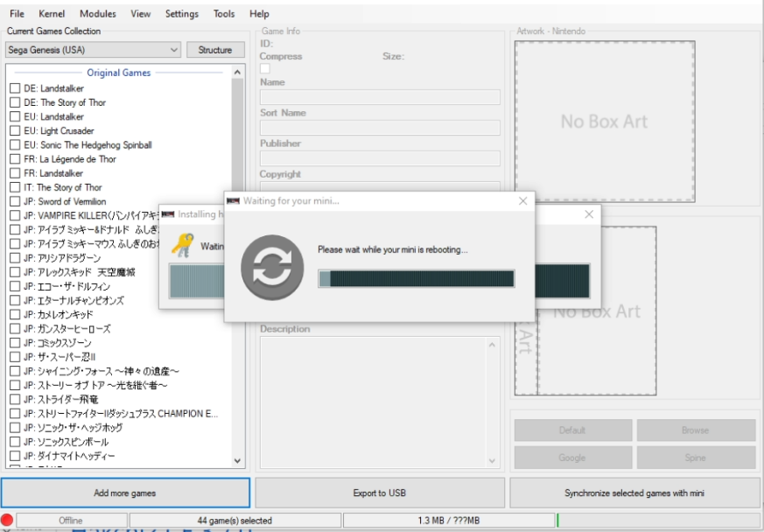Viewport: 764px width, 532px height.
Task: Enable FR: La Légende de Thor checkbox
Action: (15, 159)
